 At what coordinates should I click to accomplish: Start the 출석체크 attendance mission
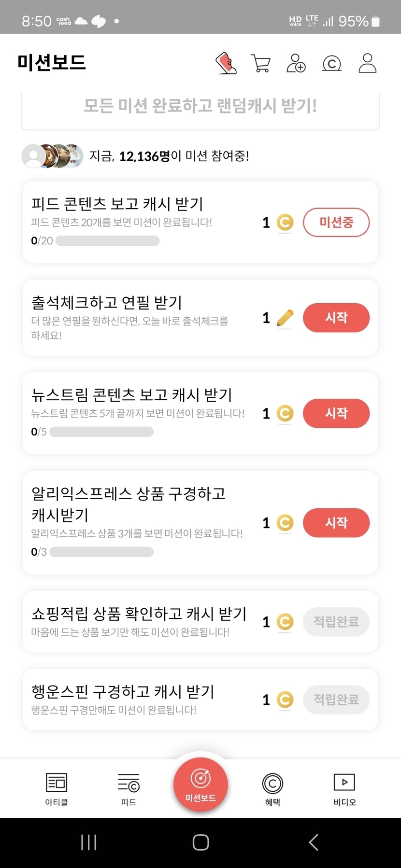(x=336, y=318)
